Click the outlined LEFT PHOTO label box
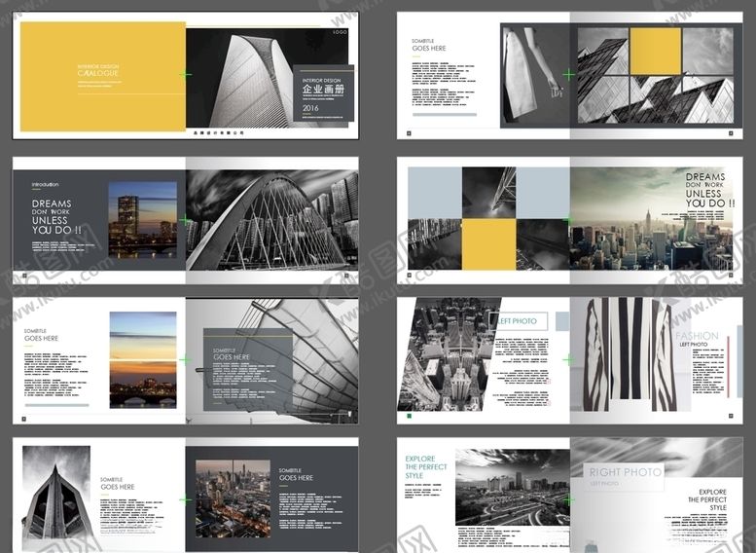 tap(522, 321)
